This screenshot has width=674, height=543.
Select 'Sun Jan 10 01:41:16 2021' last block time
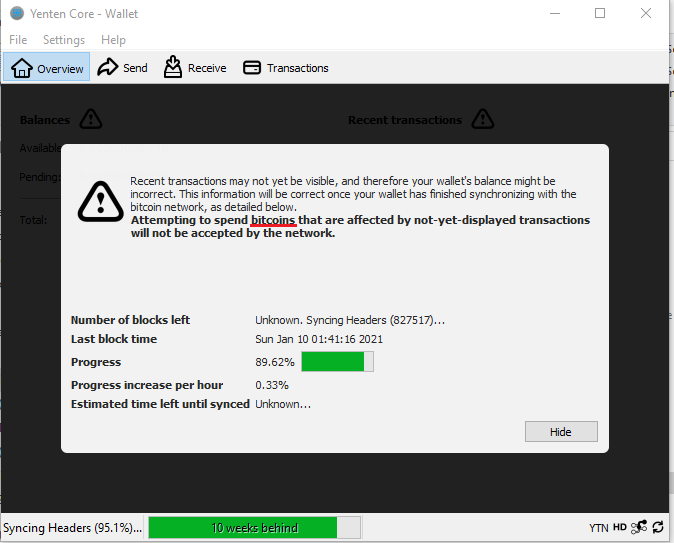(319, 339)
